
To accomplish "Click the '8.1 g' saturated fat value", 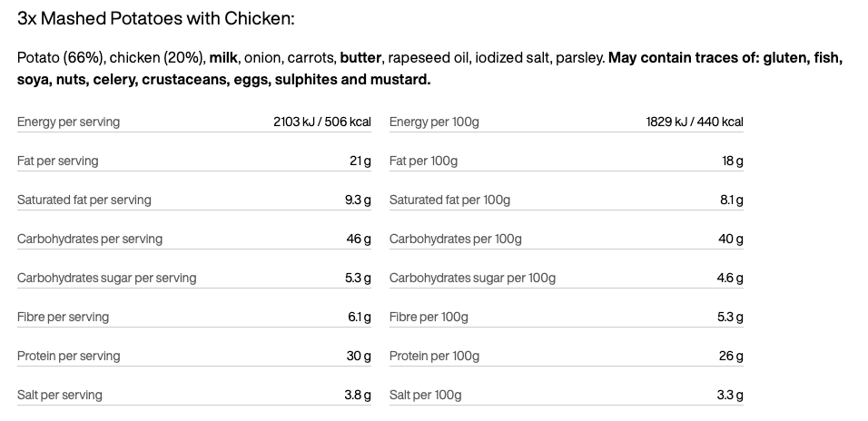I will click(x=731, y=200).
